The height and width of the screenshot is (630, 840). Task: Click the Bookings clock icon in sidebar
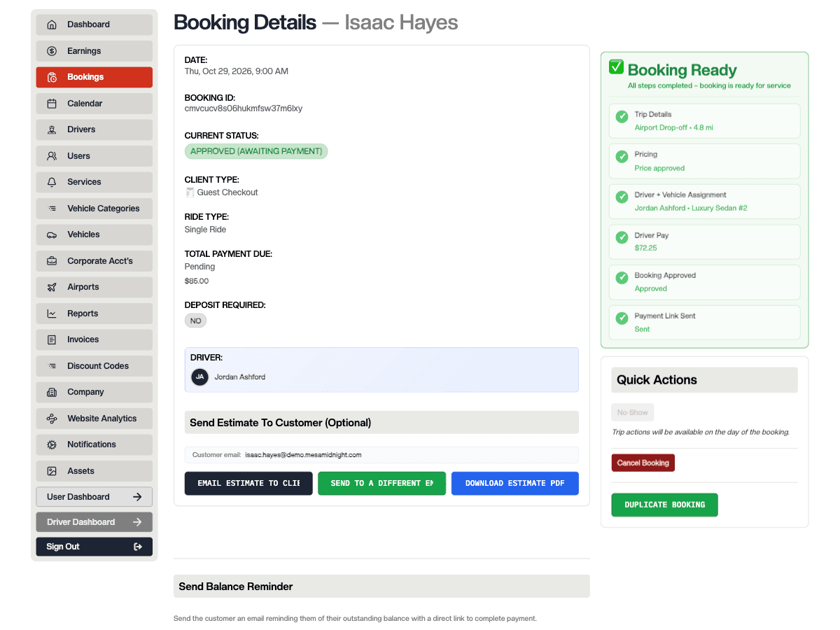pos(52,77)
